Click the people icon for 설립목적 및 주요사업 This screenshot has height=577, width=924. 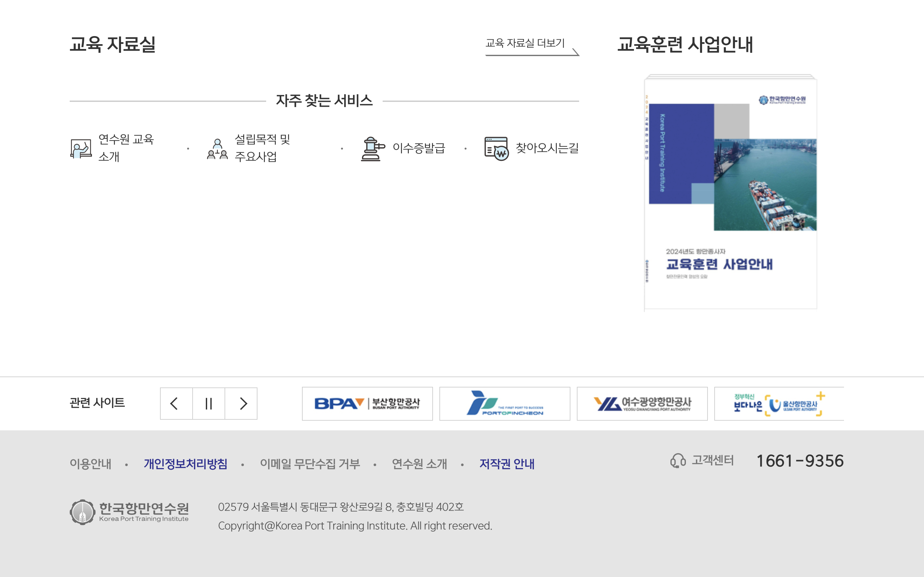coord(217,149)
